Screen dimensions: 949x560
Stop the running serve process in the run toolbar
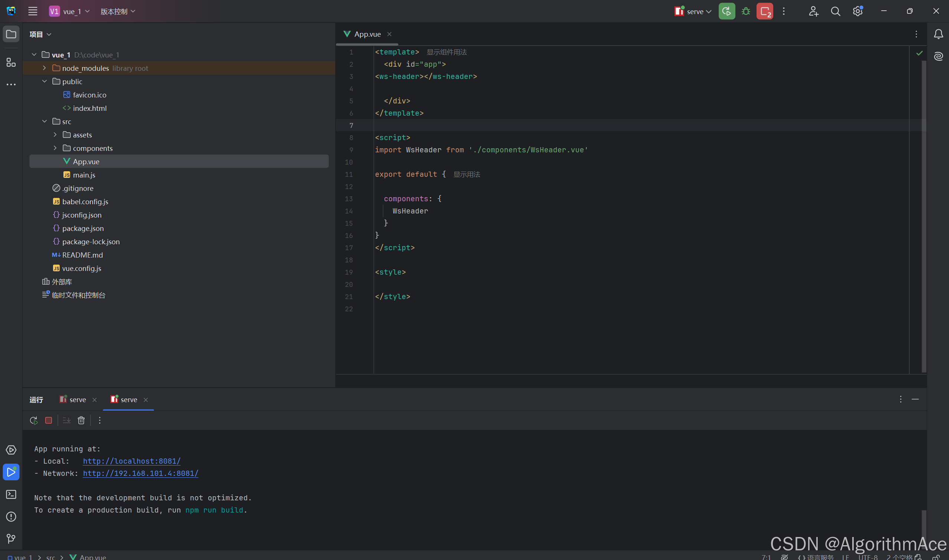tap(48, 420)
